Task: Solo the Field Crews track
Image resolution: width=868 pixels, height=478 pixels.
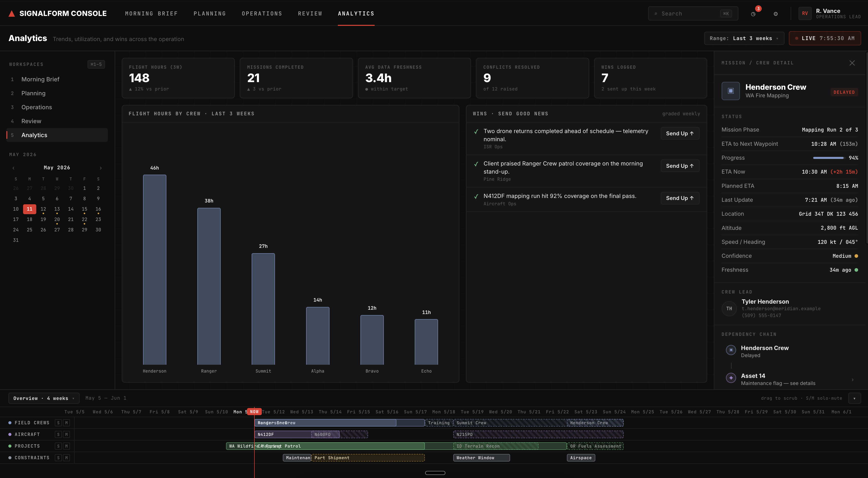Action: 58,423
